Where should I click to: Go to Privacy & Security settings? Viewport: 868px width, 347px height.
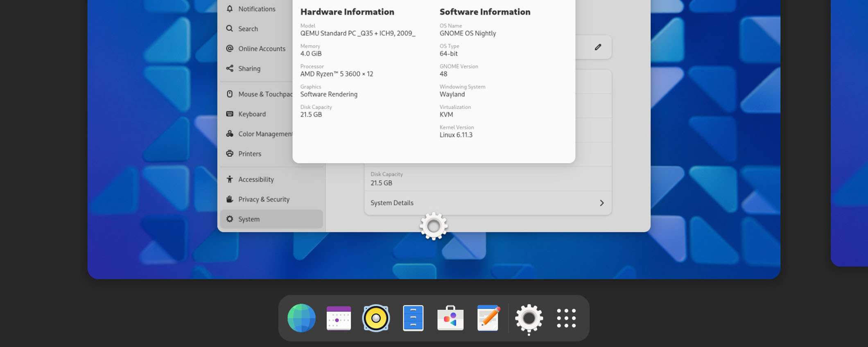click(x=271, y=199)
